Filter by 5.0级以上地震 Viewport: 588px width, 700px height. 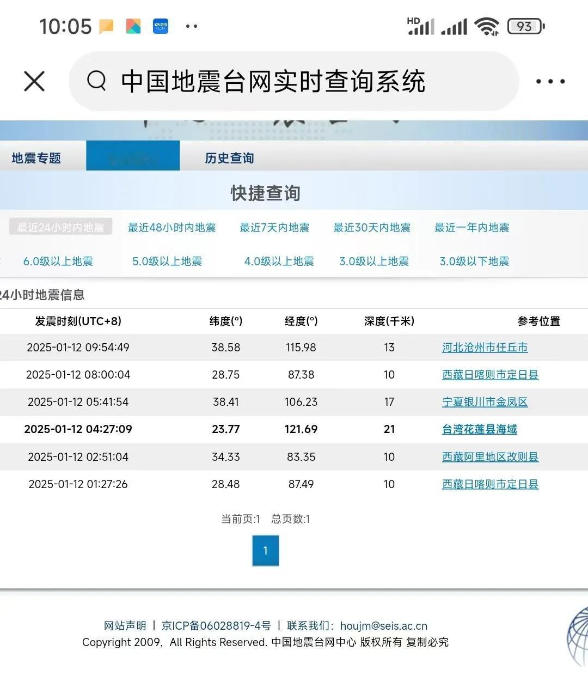(167, 261)
